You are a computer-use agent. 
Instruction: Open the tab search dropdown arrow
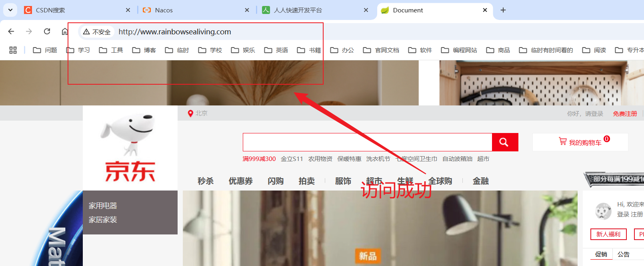10,10
